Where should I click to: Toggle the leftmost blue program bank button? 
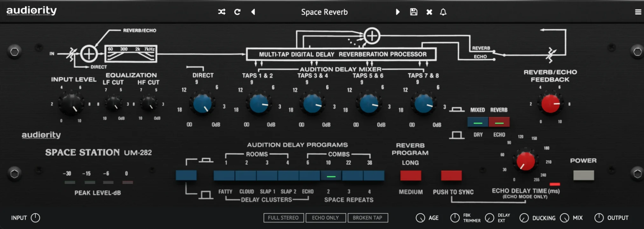(x=186, y=176)
